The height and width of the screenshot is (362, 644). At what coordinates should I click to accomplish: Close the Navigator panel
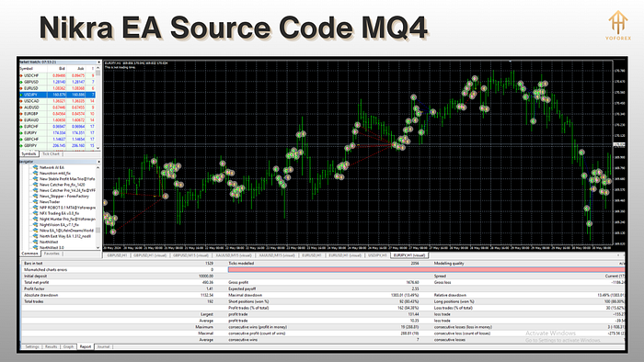[x=98, y=162]
